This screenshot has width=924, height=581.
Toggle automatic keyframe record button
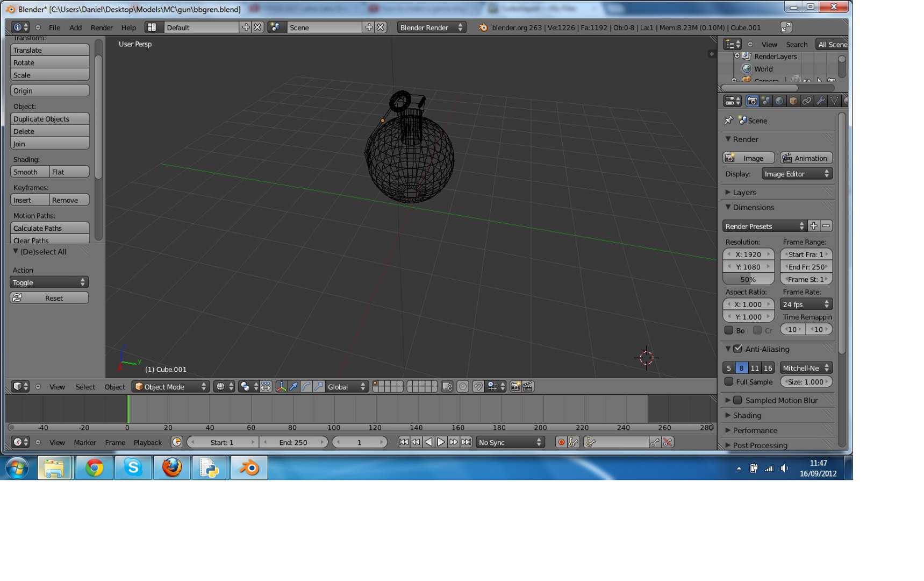click(x=561, y=442)
